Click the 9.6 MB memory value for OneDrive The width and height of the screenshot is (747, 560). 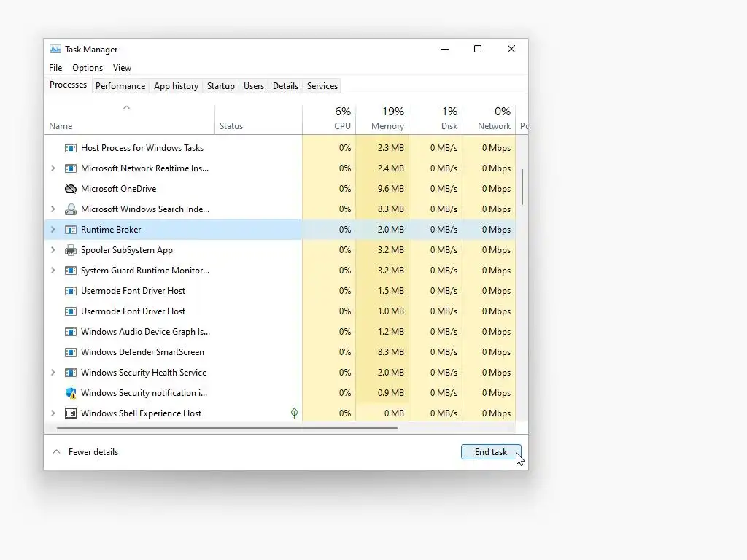(391, 189)
